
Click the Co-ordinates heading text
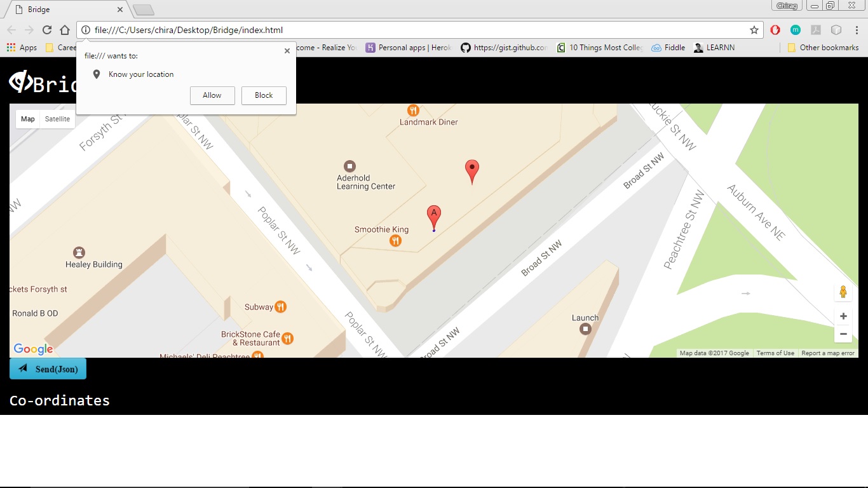60,401
